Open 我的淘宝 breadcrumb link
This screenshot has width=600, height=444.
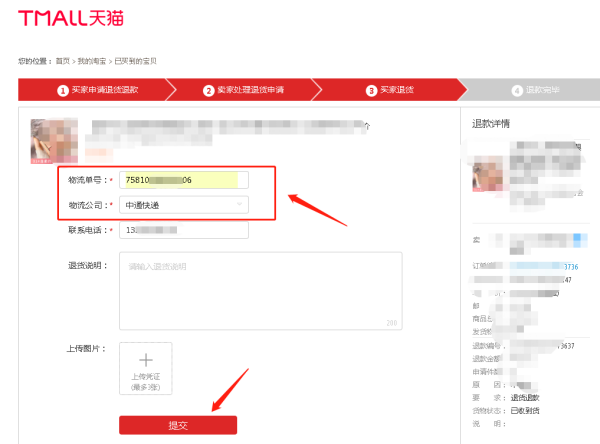[91, 62]
